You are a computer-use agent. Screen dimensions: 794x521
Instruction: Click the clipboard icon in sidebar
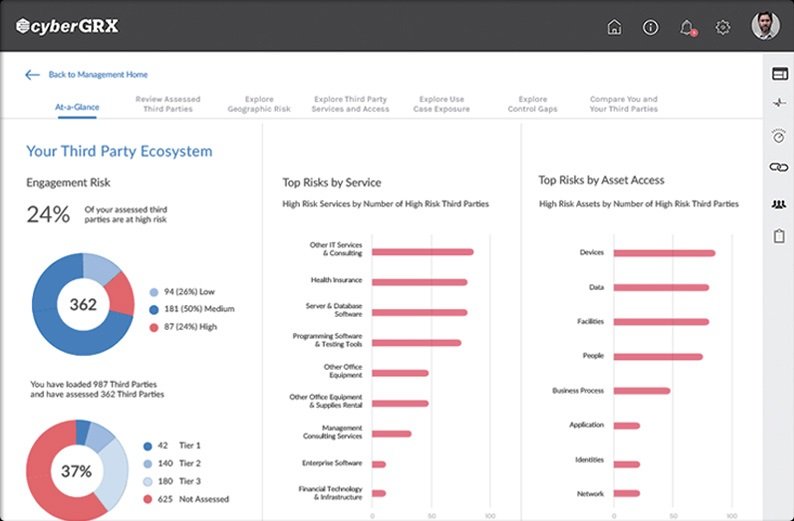coord(779,237)
